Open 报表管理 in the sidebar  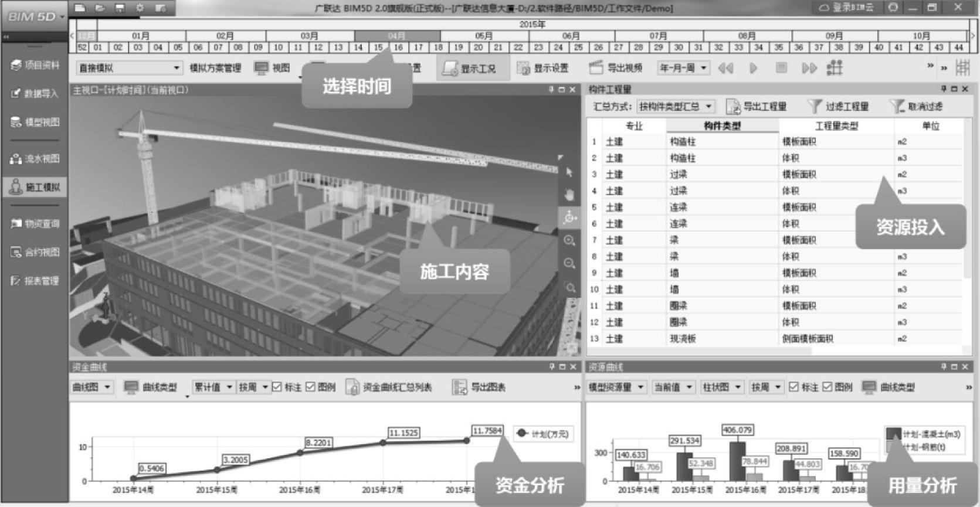(x=35, y=281)
